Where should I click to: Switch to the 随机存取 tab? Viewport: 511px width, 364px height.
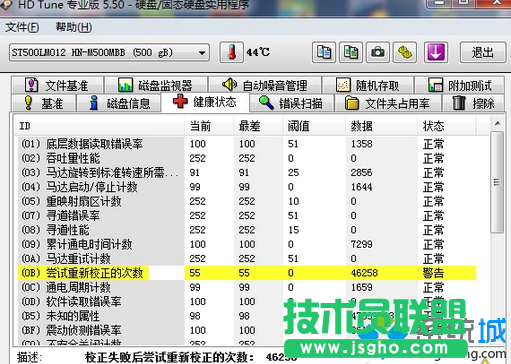(368, 85)
